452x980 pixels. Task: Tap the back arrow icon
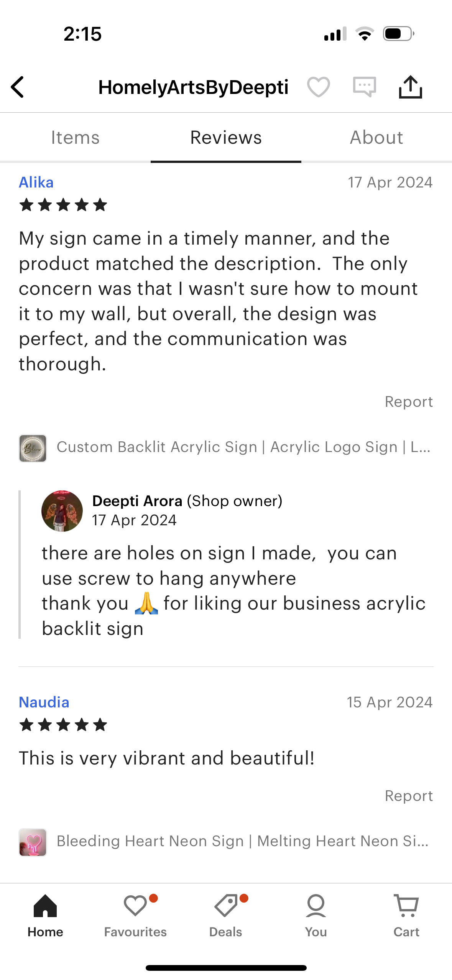pos(18,87)
